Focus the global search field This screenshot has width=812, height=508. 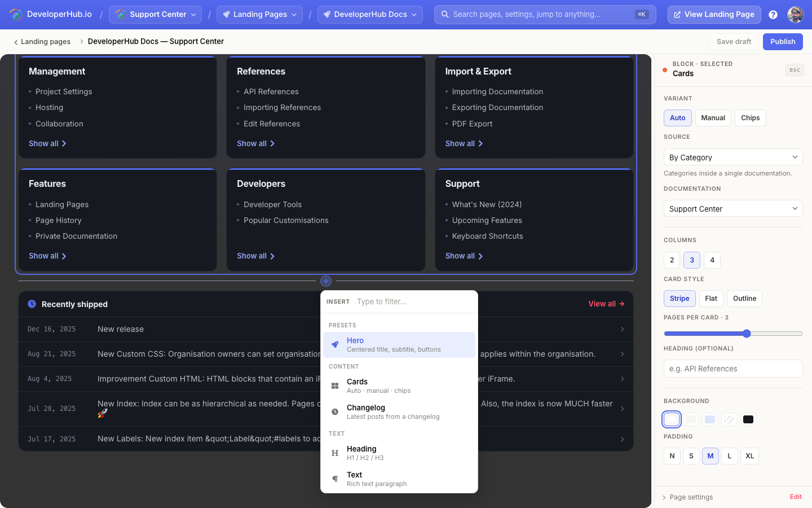click(x=545, y=15)
